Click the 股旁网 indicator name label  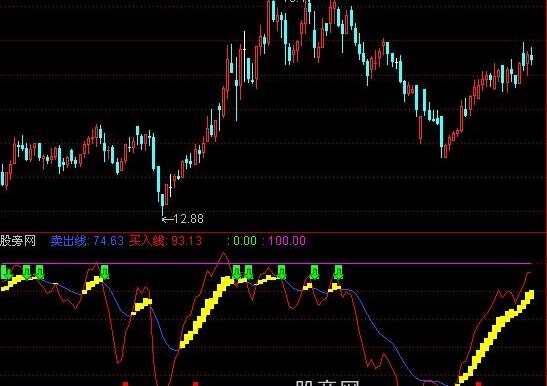pos(18,241)
